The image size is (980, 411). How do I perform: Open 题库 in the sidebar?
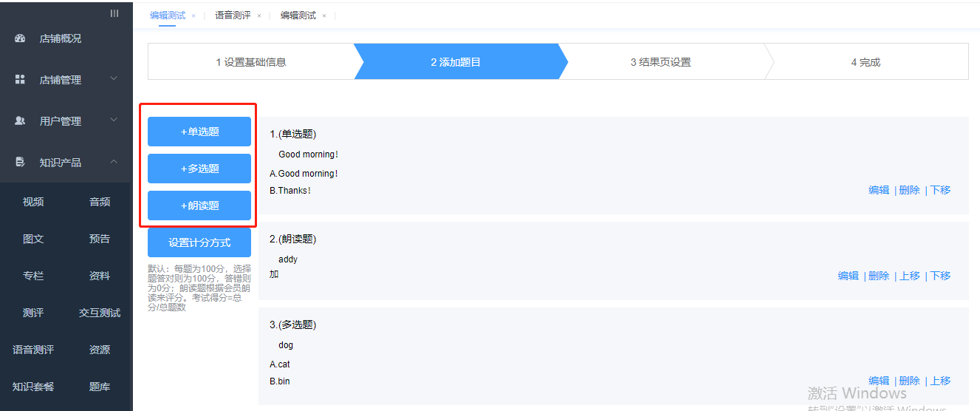click(100, 387)
